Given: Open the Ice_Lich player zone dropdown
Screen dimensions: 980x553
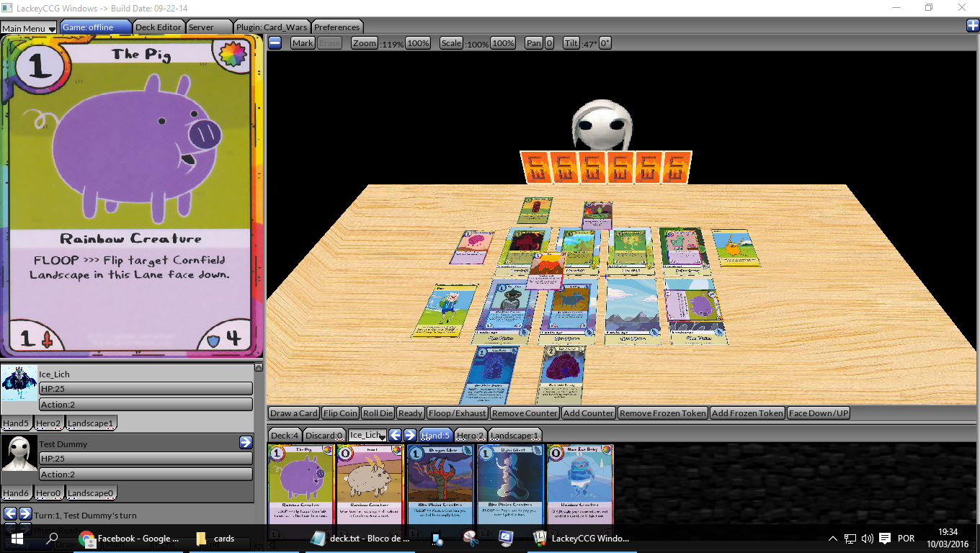Looking at the screenshot, I should tap(367, 435).
